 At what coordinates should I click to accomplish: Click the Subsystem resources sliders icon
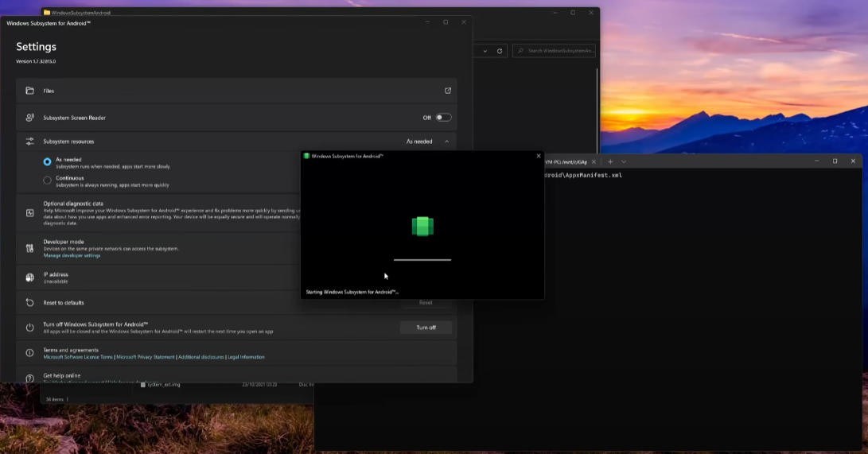tap(30, 142)
